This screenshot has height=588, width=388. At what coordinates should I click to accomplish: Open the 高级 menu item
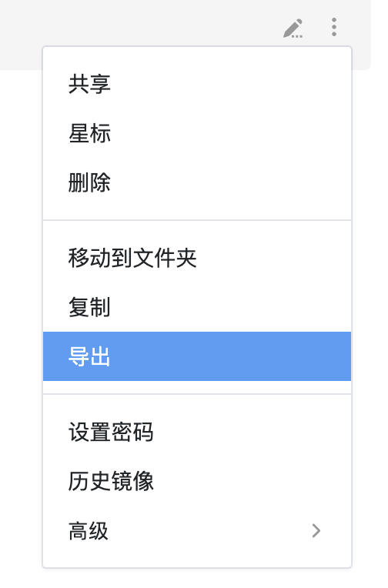197,530
